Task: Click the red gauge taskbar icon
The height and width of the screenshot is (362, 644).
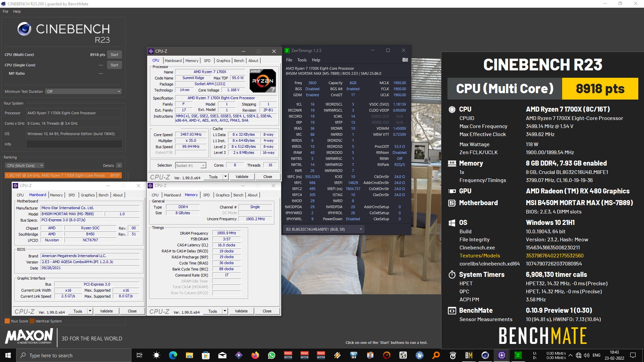Action: [x=386, y=355]
